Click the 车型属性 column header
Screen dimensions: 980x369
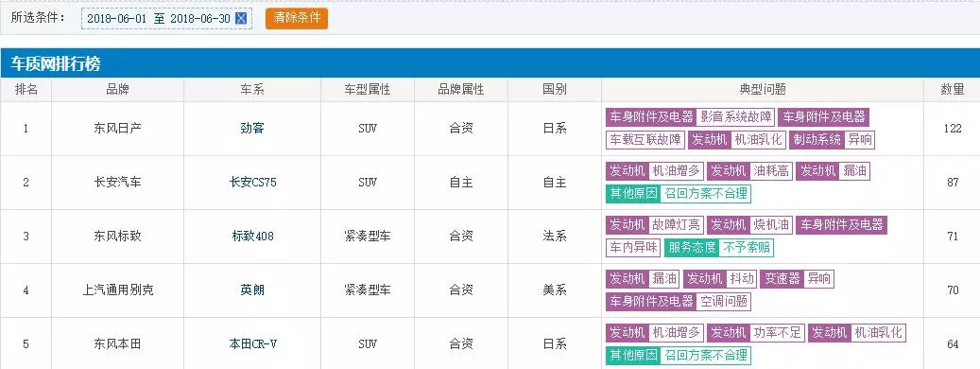(x=367, y=90)
